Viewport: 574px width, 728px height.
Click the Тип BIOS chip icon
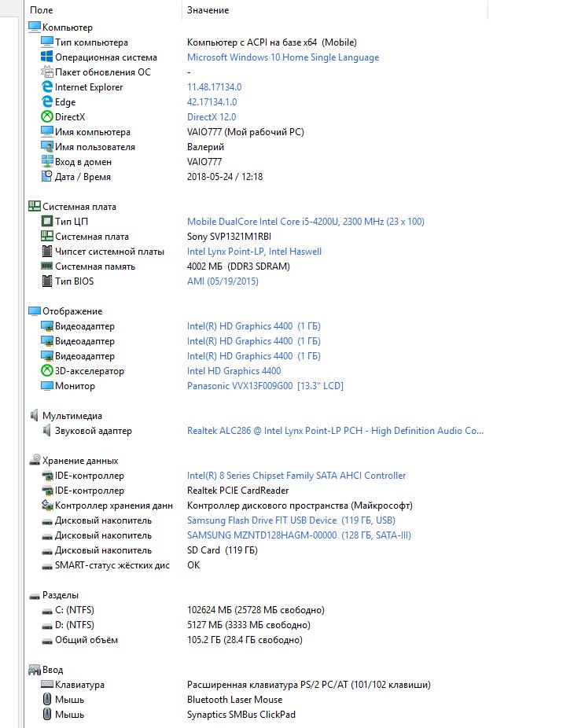tap(47, 281)
